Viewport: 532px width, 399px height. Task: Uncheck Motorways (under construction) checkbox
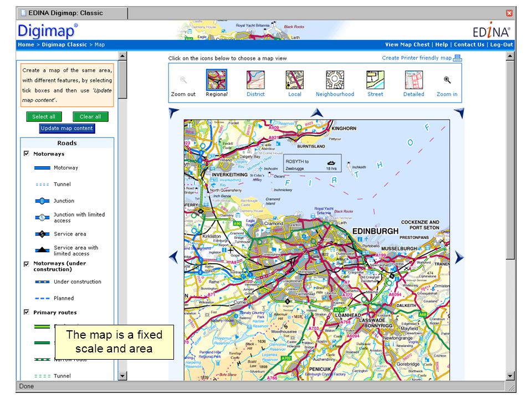(27, 264)
